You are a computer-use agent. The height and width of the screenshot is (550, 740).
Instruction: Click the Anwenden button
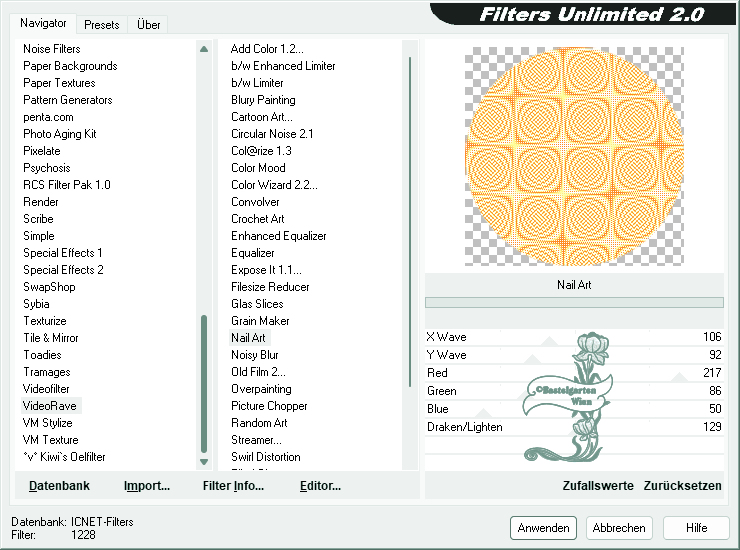pyautogui.click(x=543, y=528)
